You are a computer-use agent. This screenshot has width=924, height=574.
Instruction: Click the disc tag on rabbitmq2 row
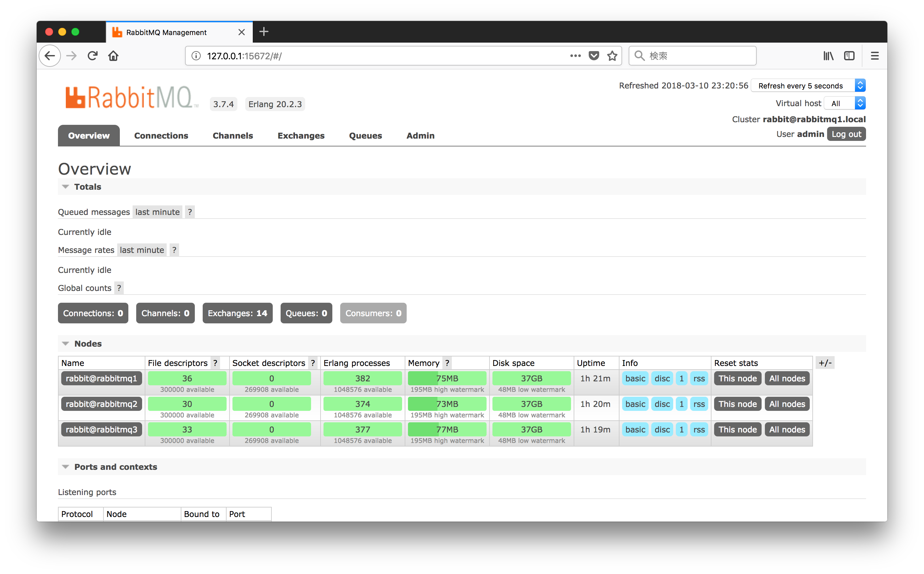[x=662, y=404]
